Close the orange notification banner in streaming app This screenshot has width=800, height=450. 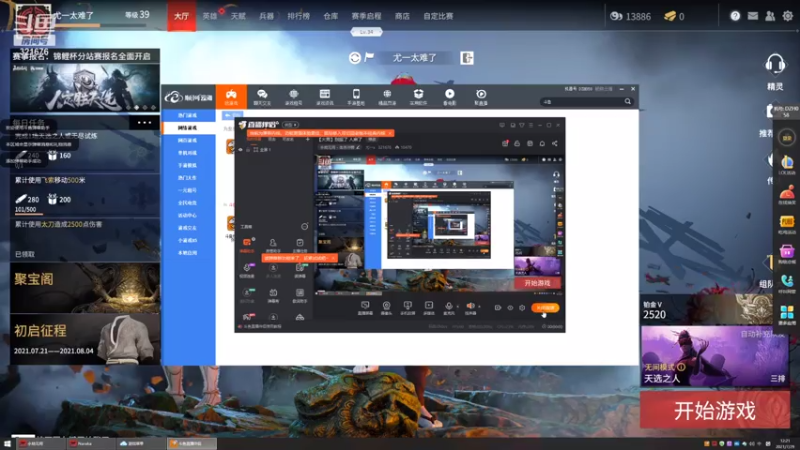(390, 133)
